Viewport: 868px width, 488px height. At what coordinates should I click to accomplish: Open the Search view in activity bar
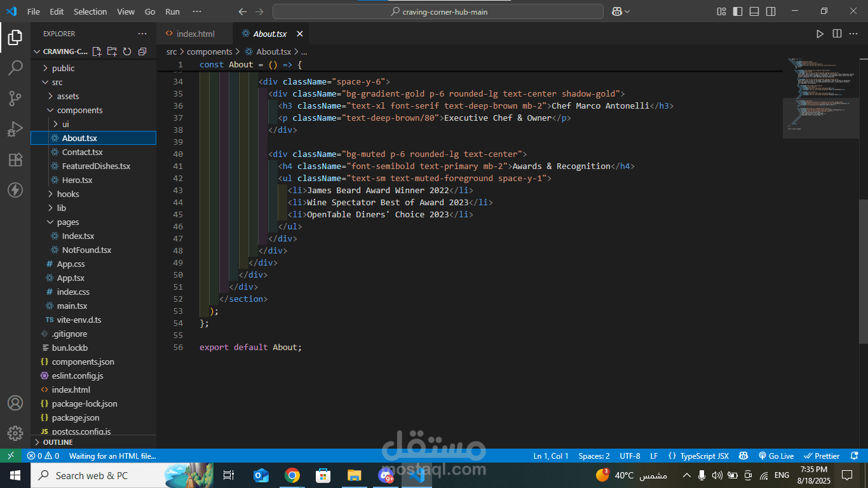(x=15, y=68)
